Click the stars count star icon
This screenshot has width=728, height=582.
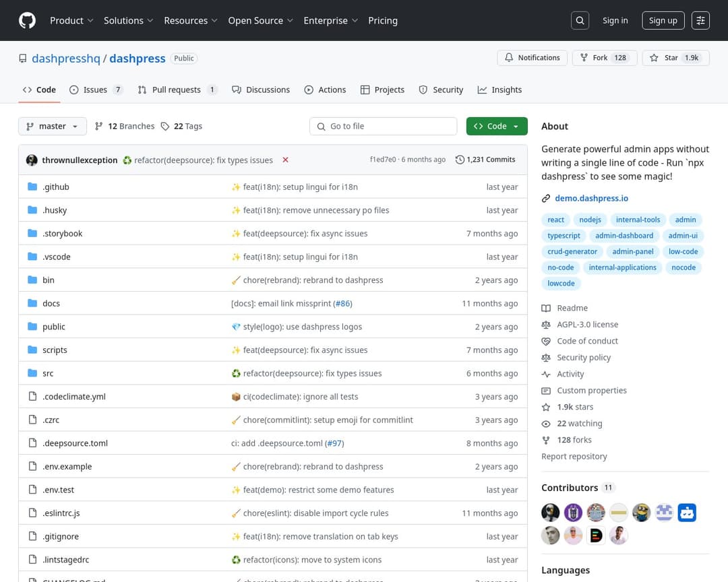pos(546,407)
